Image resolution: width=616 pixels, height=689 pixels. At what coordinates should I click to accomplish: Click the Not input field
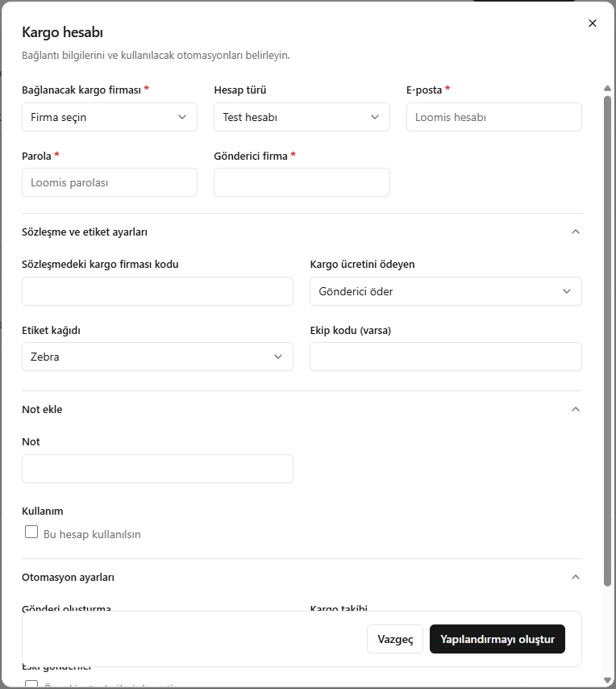point(157,469)
